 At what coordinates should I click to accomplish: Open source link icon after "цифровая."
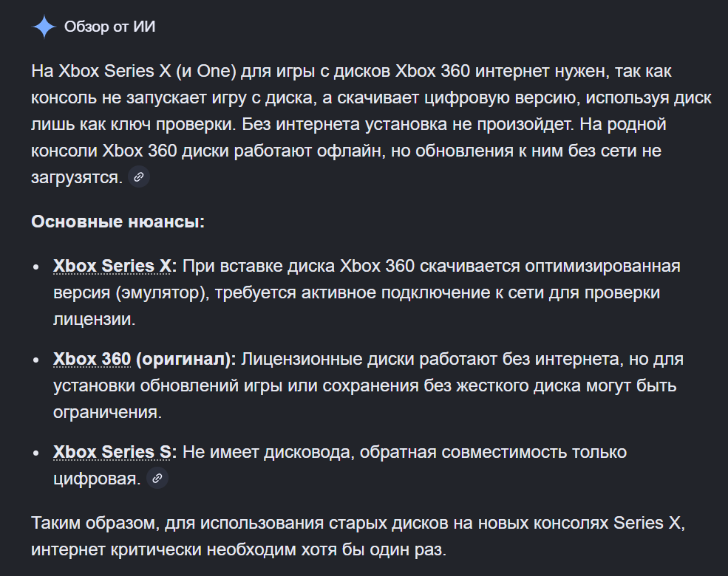point(157,479)
